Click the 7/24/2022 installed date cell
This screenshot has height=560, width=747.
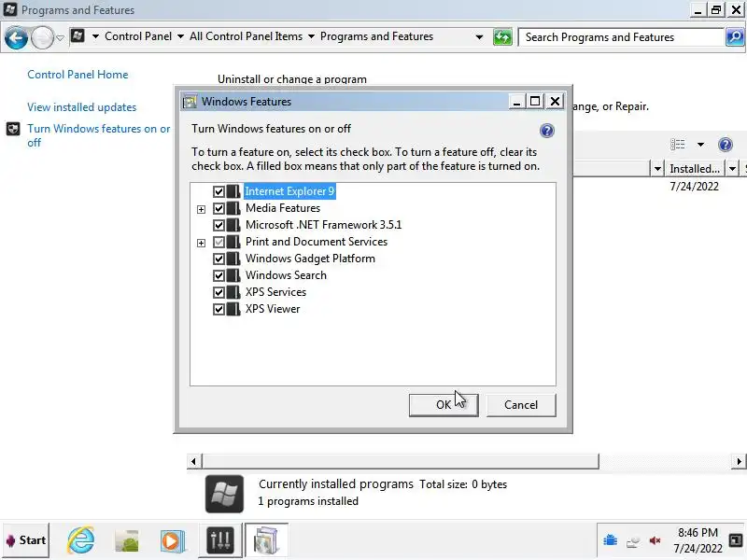click(x=694, y=186)
